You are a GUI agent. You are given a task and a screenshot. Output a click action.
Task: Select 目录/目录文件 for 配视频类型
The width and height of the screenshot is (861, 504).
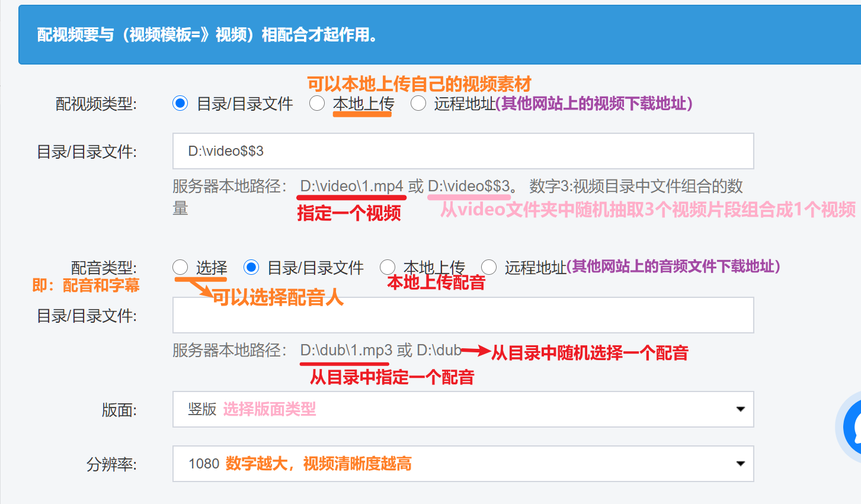180,104
